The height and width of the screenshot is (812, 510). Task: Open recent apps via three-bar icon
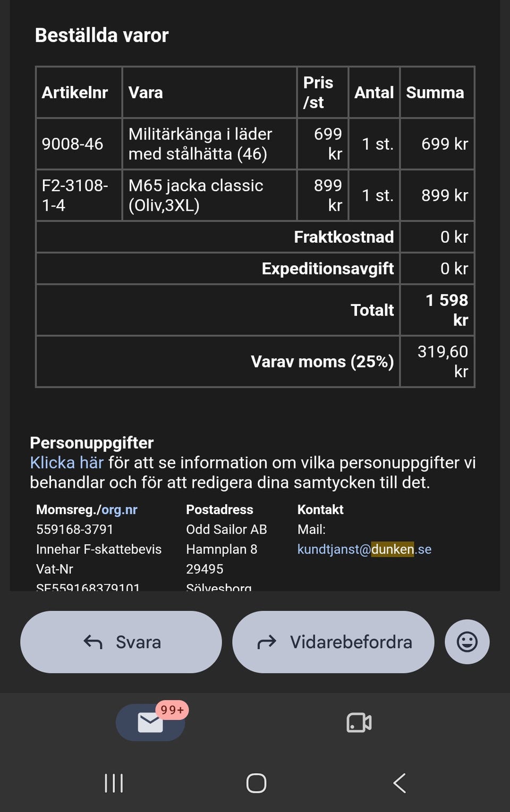(114, 783)
